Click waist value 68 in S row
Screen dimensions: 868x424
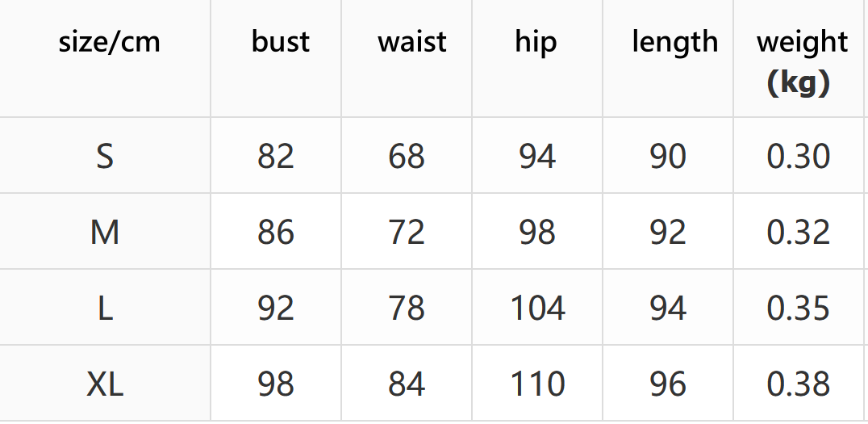click(x=406, y=157)
